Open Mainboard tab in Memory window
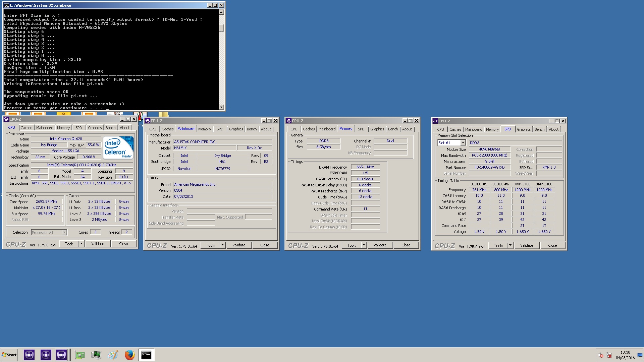644x362 pixels. coord(327,129)
